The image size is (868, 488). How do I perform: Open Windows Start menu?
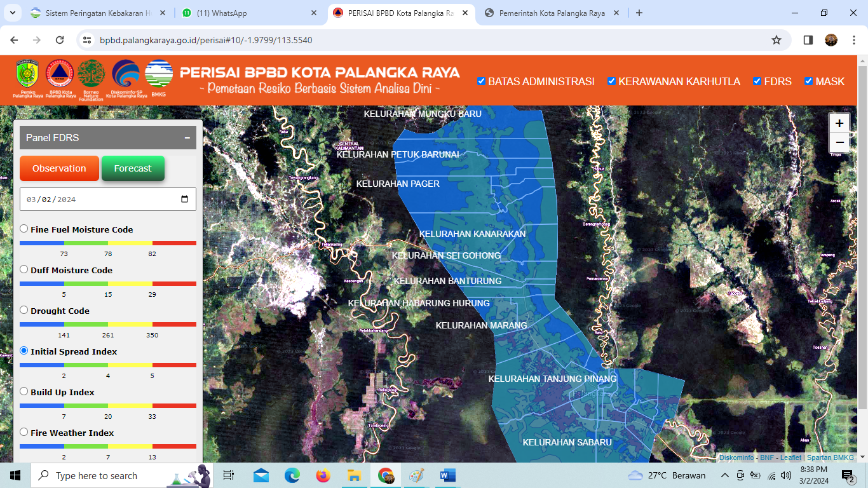coord(15,475)
